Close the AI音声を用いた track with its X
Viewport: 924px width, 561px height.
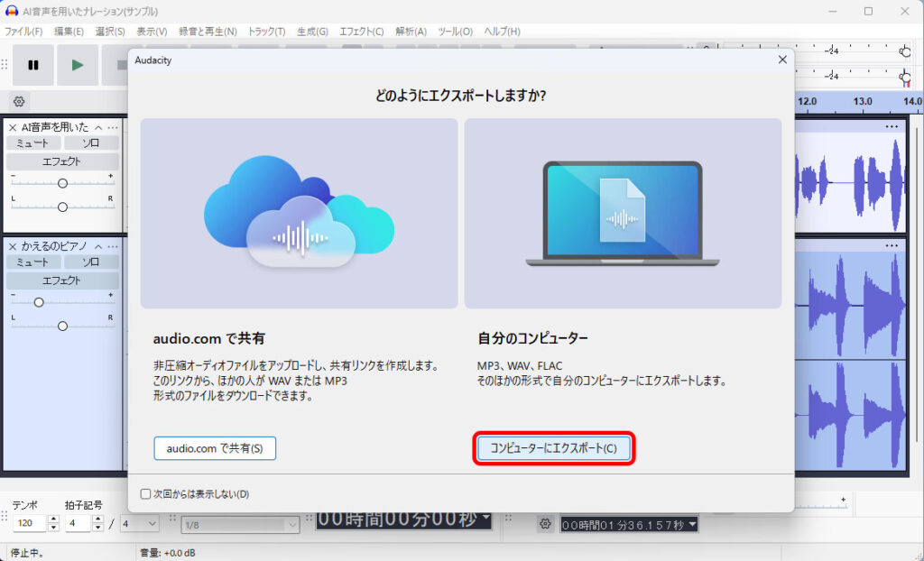[x=13, y=127]
